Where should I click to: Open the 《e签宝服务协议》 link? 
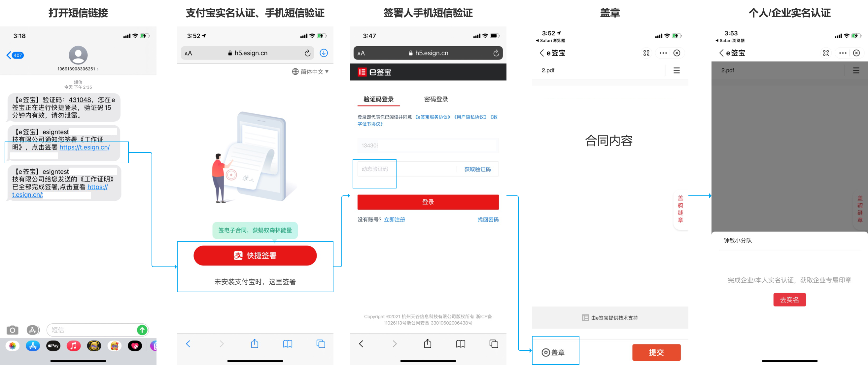(x=433, y=117)
